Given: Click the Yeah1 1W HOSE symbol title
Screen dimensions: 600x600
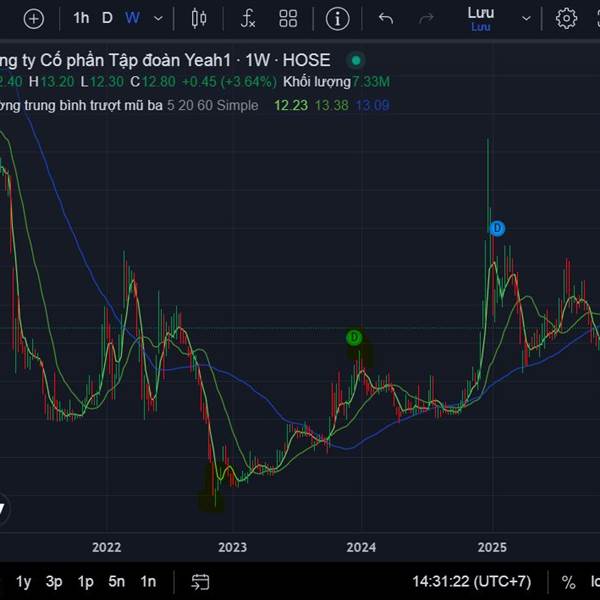Looking at the screenshot, I should tap(165, 60).
